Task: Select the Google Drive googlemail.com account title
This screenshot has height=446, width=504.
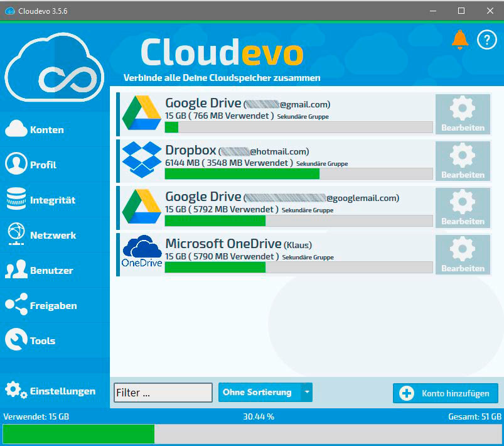Action: pos(282,197)
